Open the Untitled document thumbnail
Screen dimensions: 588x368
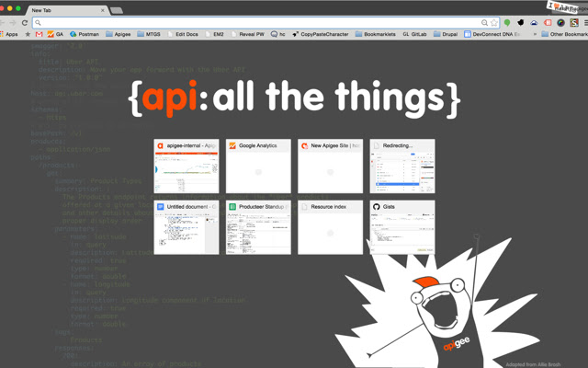pos(187,227)
